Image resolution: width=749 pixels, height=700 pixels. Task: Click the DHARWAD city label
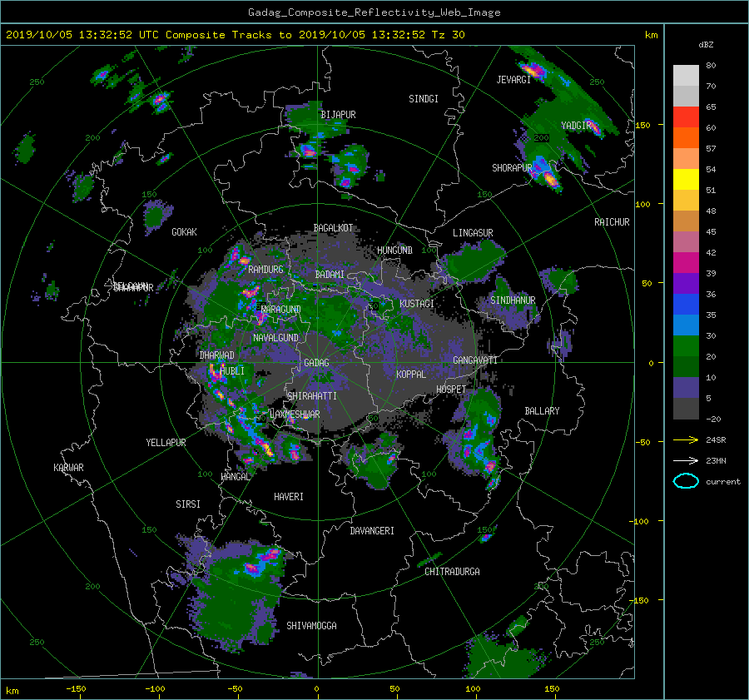217,355
